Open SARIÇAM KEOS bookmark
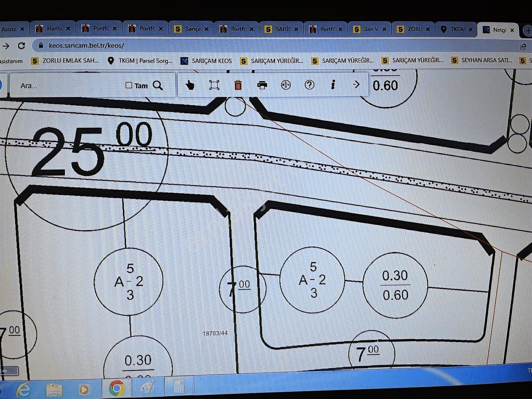 [206, 61]
